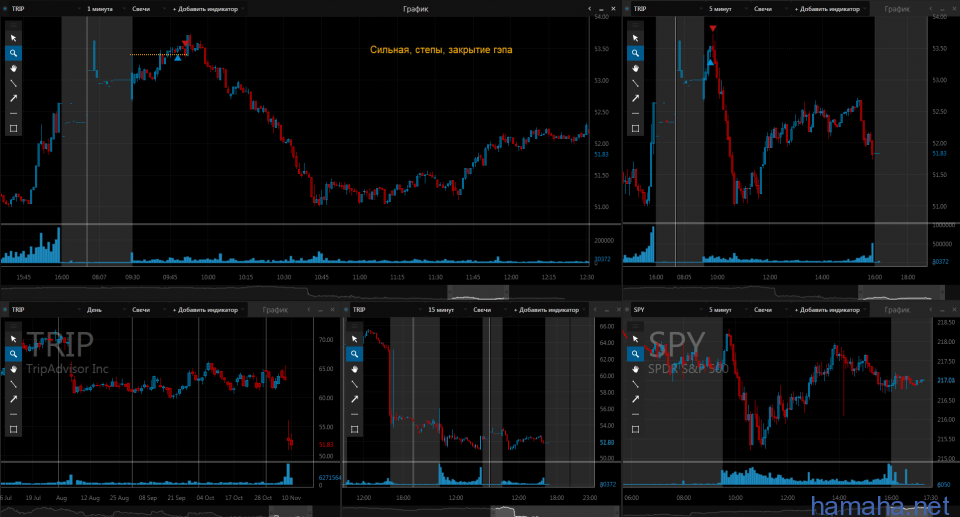Choose the hand tool in TRIP 5-minute chart
Viewport: 960px width, 517px height.
tap(636, 68)
